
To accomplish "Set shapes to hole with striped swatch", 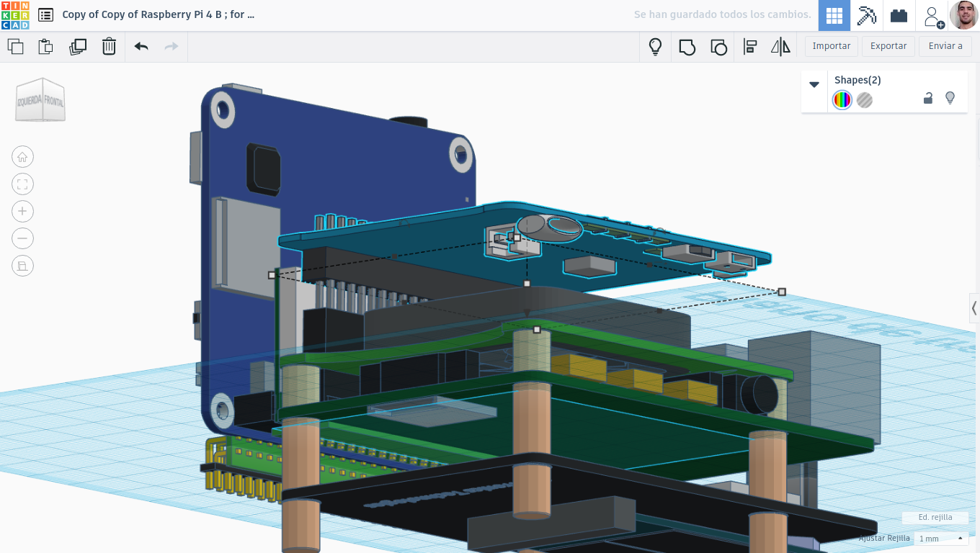I will [865, 100].
